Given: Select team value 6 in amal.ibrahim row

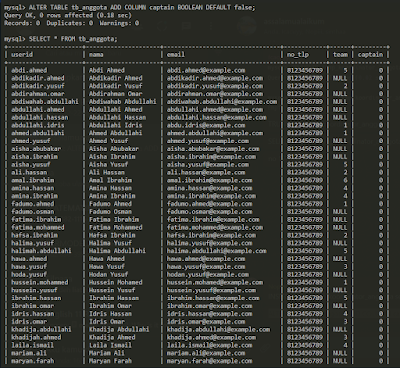Looking at the screenshot, I should point(345,180).
